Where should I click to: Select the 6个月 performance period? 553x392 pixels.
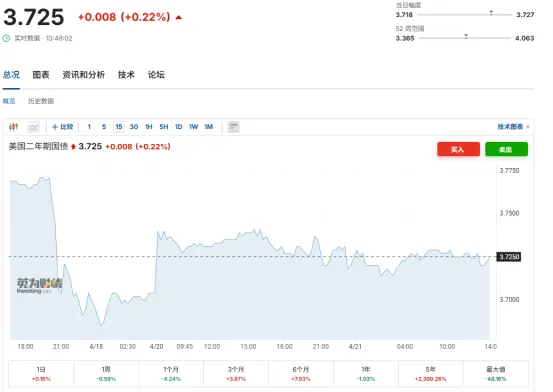pyautogui.click(x=301, y=374)
